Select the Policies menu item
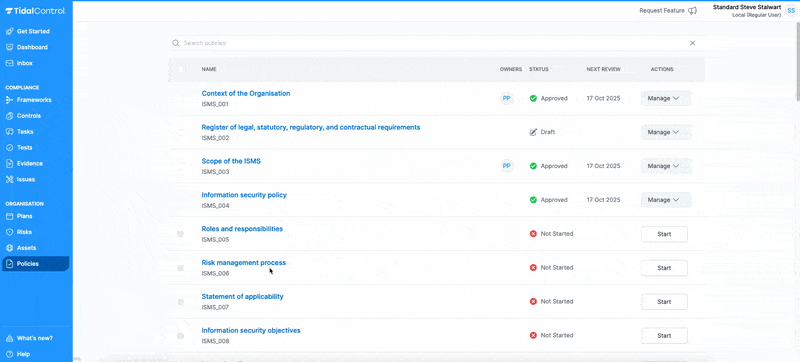Viewport: 800px width, 362px height. point(35,264)
